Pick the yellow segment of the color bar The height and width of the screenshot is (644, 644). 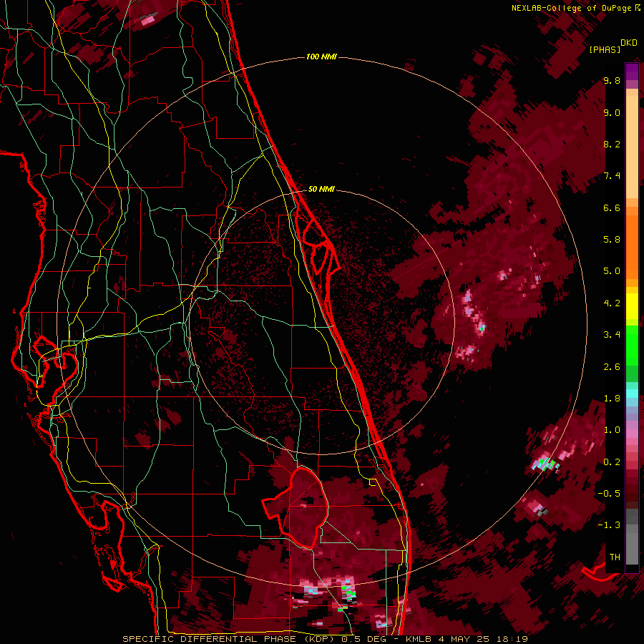tap(632, 306)
